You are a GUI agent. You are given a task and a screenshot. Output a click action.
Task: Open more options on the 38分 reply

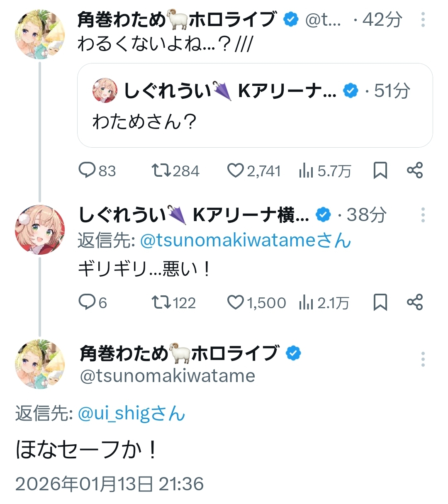click(x=423, y=214)
